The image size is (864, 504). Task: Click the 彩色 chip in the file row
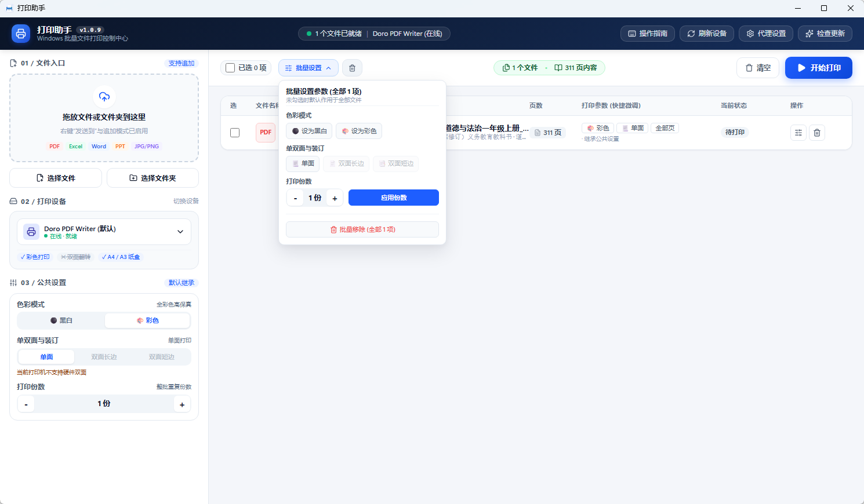click(x=598, y=128)
